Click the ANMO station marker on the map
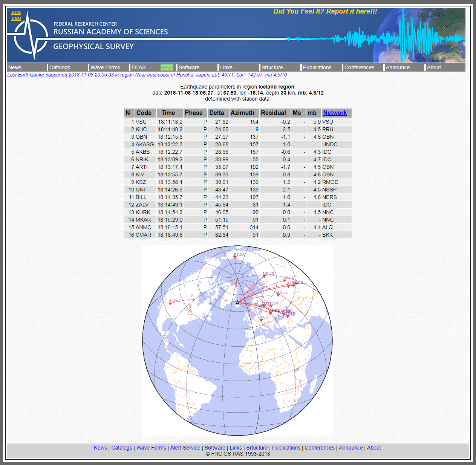This screenshot has width=476, height=465. pos(170,304)
